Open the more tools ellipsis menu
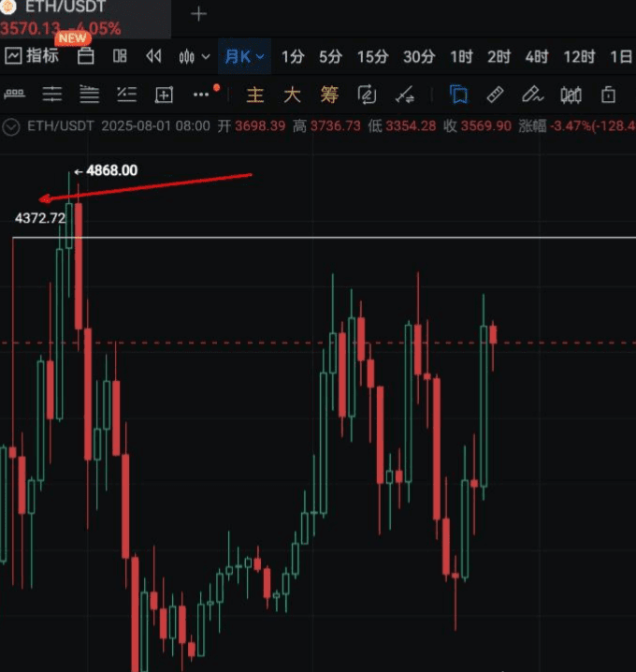 (x=201, y=95)
